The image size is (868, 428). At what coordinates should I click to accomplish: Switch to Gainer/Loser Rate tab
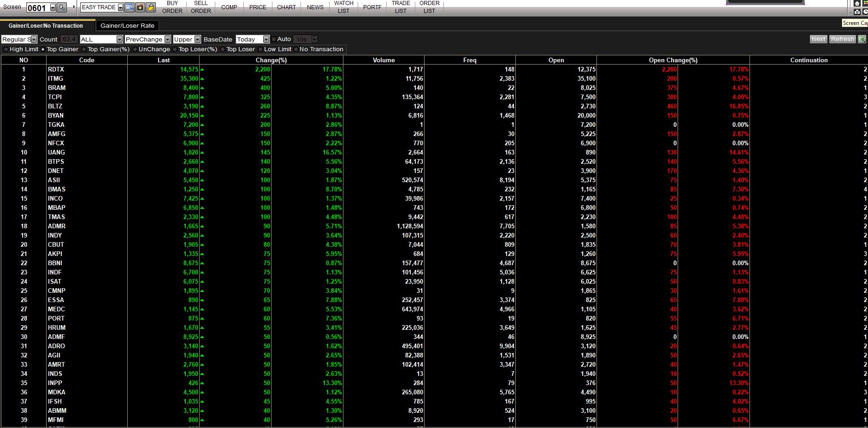128,26
